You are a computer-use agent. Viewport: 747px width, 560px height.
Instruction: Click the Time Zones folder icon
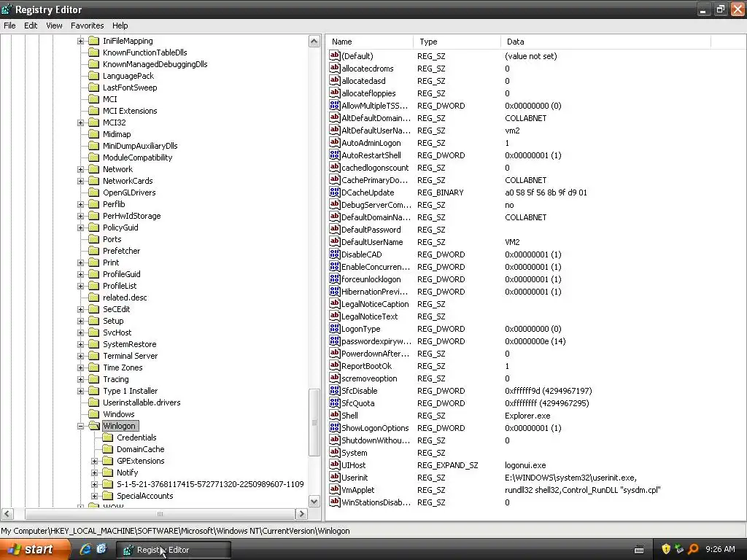coord(94,367)
